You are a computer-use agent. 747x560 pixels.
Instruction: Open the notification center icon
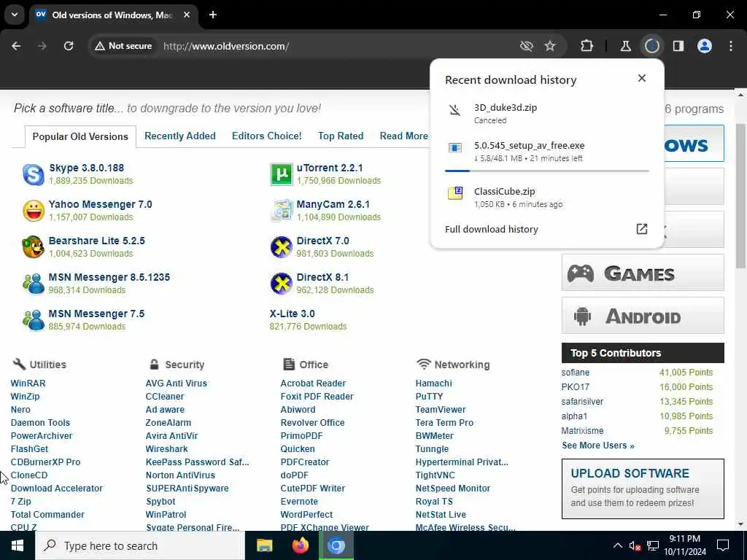coord(723,545)
